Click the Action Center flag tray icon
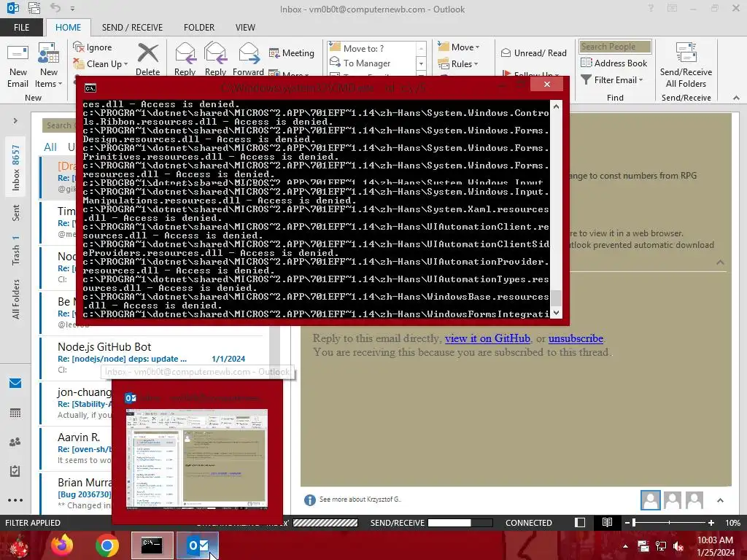Image resolution: width=747 pixels, height=560 pixels. pyautogui.click(x=643, y=546)
